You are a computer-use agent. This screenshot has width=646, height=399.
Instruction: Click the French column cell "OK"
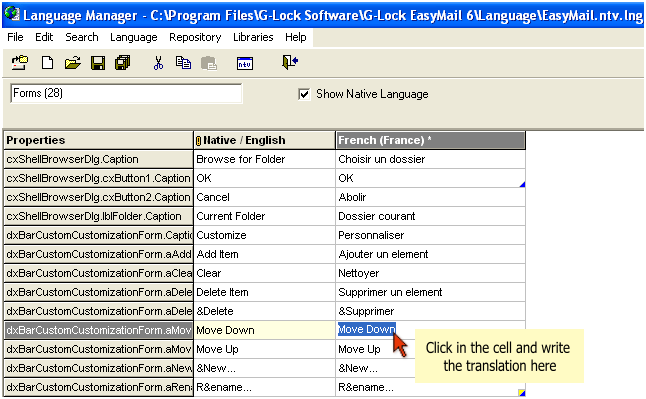point(431,178)
